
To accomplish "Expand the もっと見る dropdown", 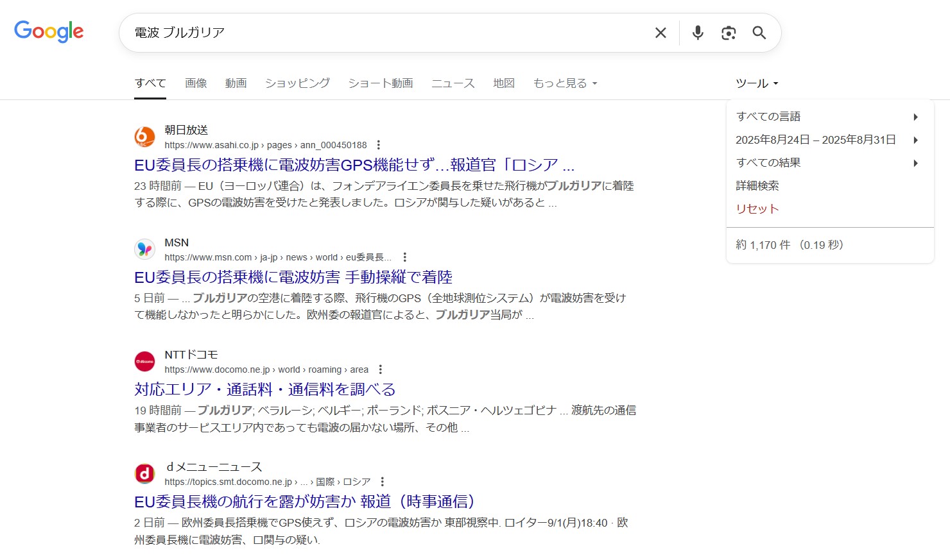I will [565, 83].
